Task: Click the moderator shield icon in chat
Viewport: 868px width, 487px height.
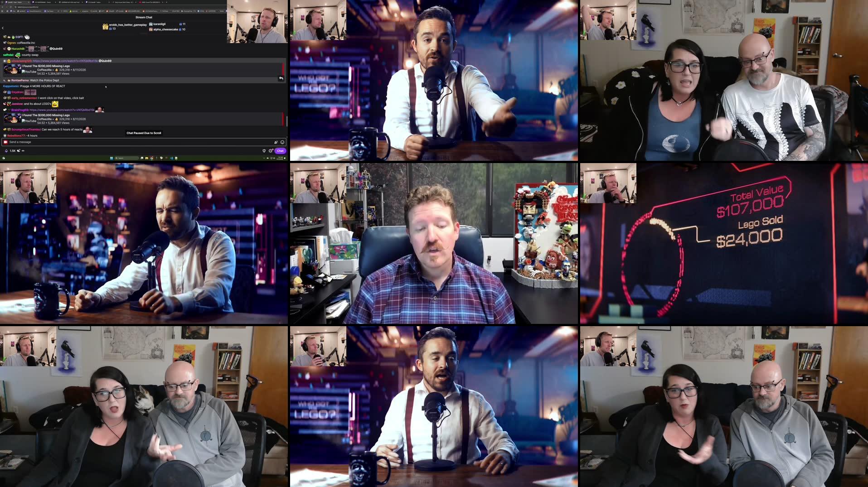Action: click(x=263, y=151)
